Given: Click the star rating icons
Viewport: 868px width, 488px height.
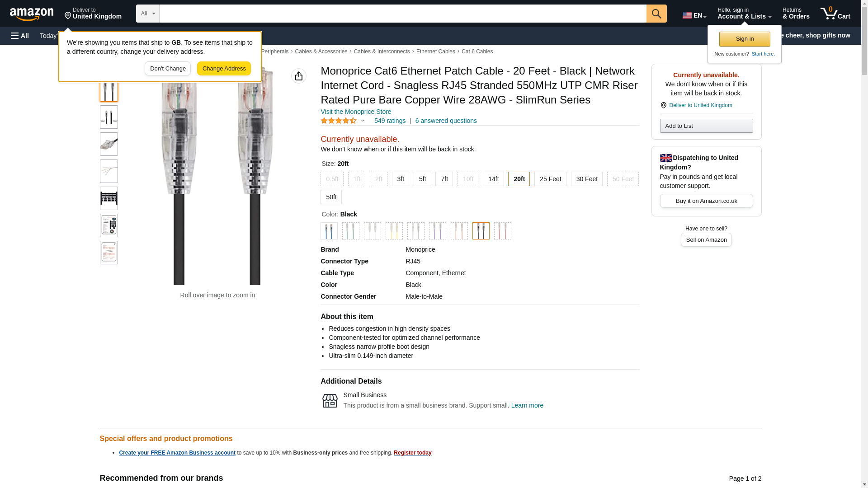Looking at the screenshot, I should [x=339, y=121].
